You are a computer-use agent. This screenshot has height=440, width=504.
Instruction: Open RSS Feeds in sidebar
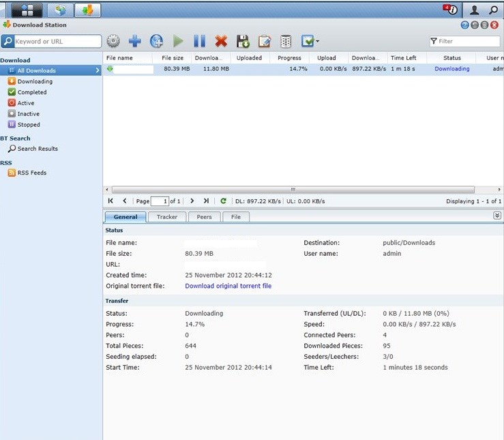[x=32, y=173]
